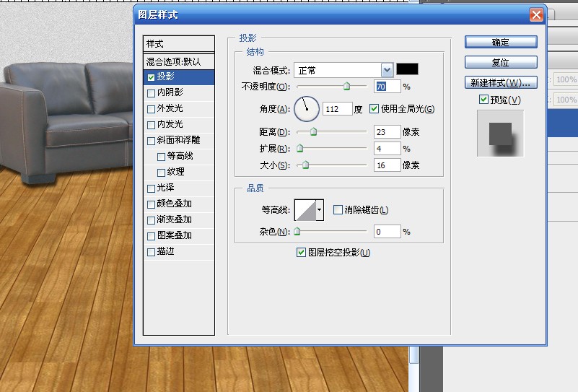
Task: Open the 等高线 contour picker arrow
Action: click(x=320, y=210)
